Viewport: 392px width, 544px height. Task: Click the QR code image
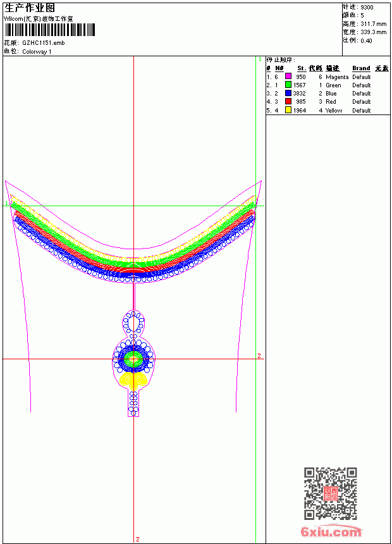(x=330, y=493)
